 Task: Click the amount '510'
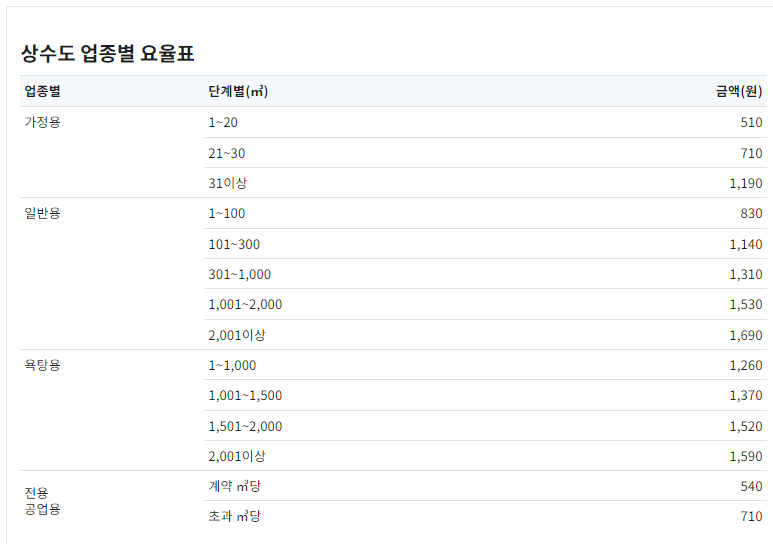click(751, 122)
